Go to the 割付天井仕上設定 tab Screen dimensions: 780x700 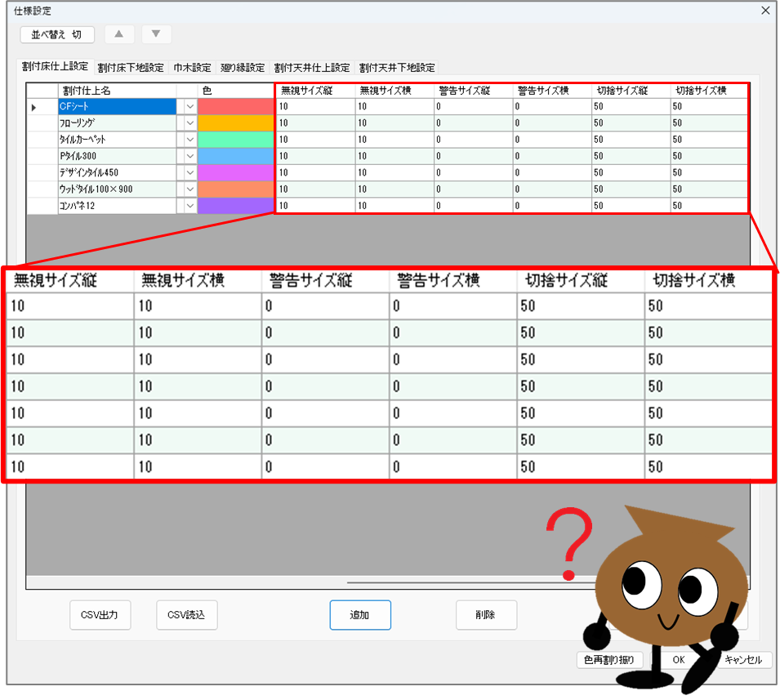(x=312, y=68)
